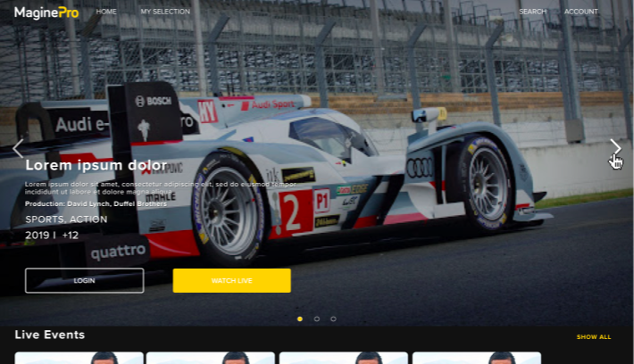Select the second carousel dot indicator
The width and height of the screenshot is (634, 364).
pos(317,318)
